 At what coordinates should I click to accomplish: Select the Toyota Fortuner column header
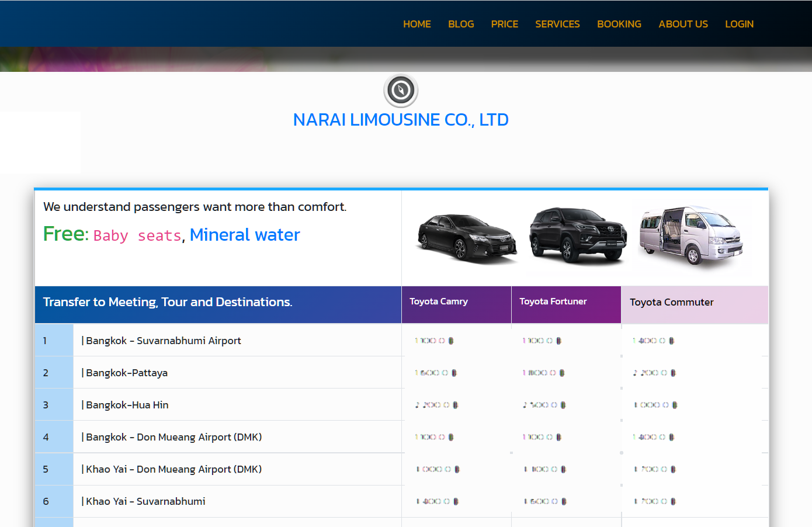[x=553, y=301]
